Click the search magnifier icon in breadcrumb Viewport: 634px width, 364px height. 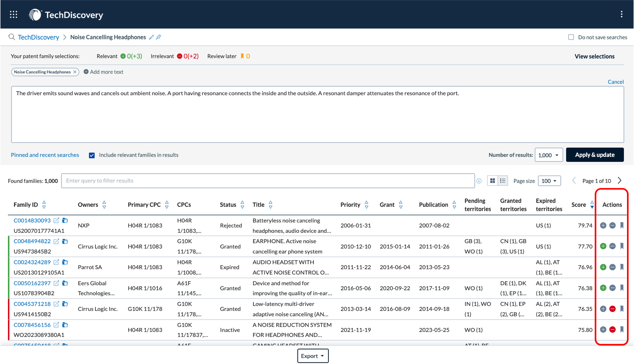tap(12, 37)
